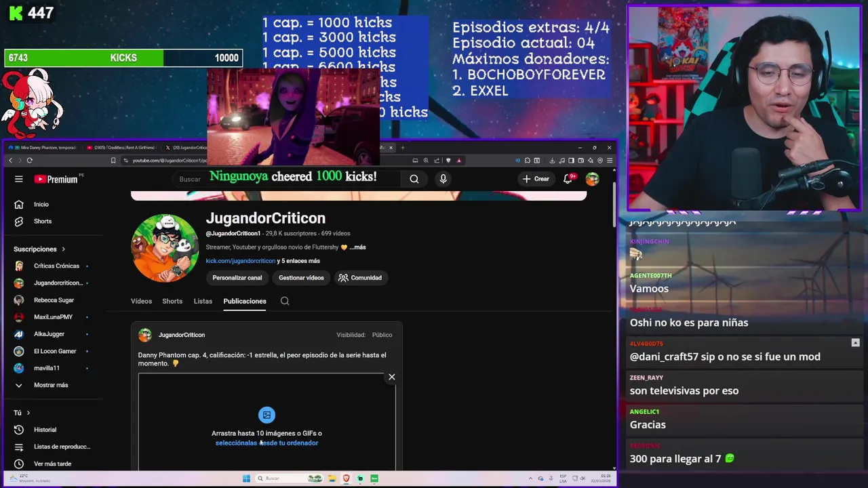Click the post text about Danny Phantom cap. 4
This screenshot has height=488, width=868.
[262, 359]
